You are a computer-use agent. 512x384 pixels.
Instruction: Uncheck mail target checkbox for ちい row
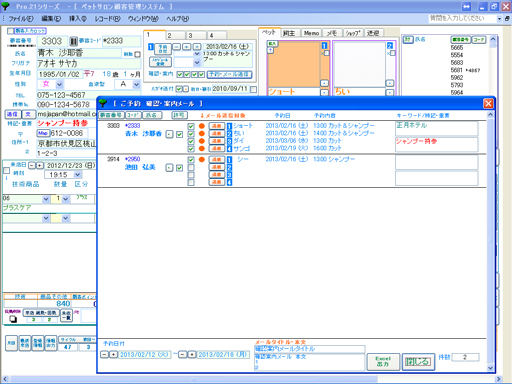[191, 134]
